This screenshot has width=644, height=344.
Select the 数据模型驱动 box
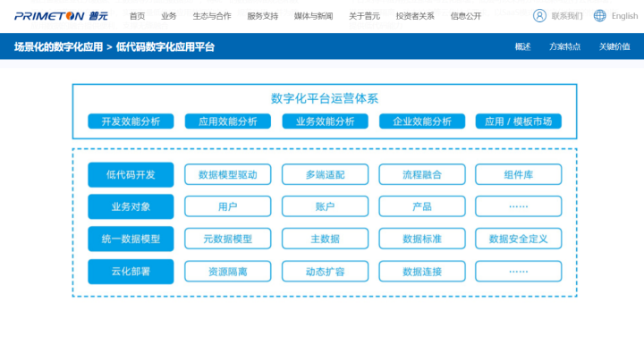pos(227,174)
